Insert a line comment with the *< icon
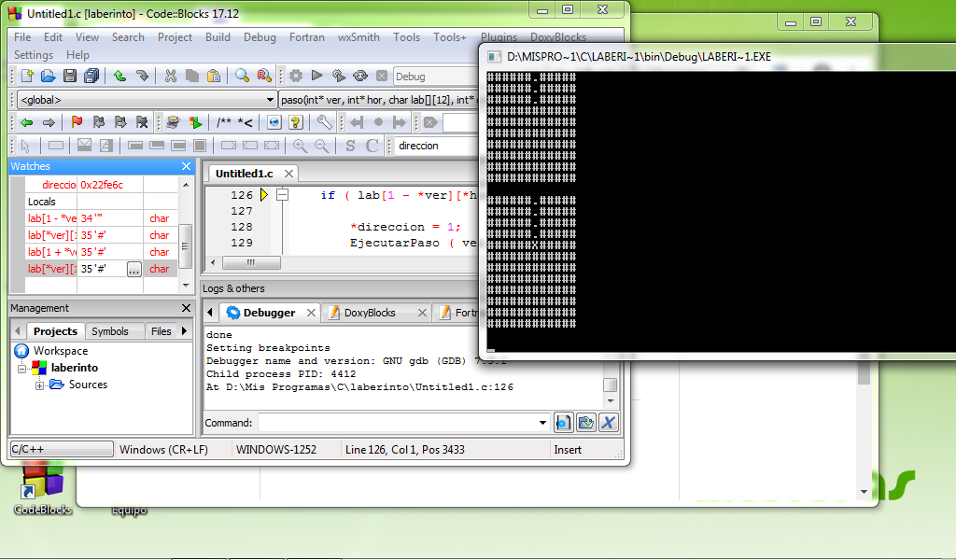Screen dimensions: 956x560 [x=246, y=122]
